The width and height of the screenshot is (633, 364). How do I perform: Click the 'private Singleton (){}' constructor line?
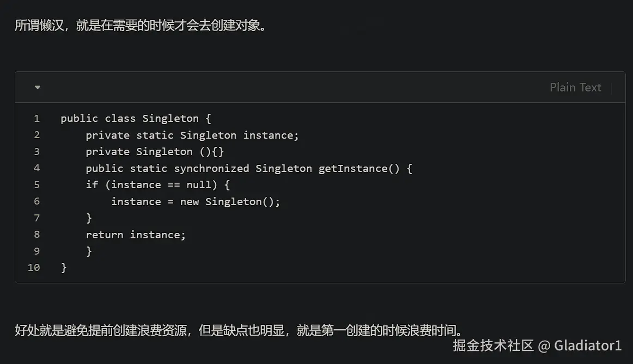(x=155, y=151)
